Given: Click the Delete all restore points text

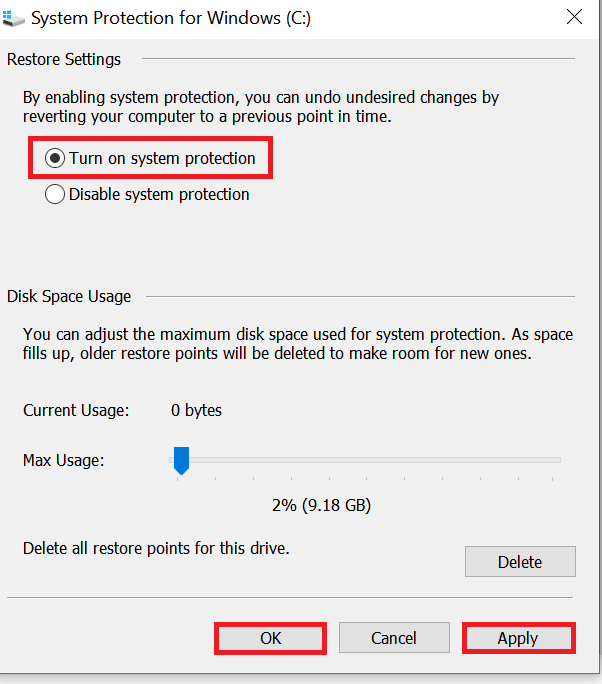Looking at the screenshot, I should tap(156, 548).
